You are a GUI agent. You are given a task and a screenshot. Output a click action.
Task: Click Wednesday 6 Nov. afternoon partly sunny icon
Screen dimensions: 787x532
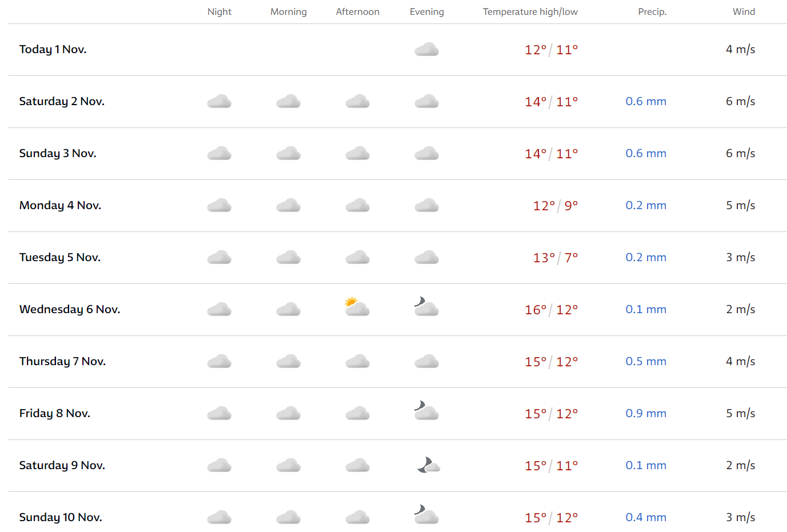[x=357, y=307]
